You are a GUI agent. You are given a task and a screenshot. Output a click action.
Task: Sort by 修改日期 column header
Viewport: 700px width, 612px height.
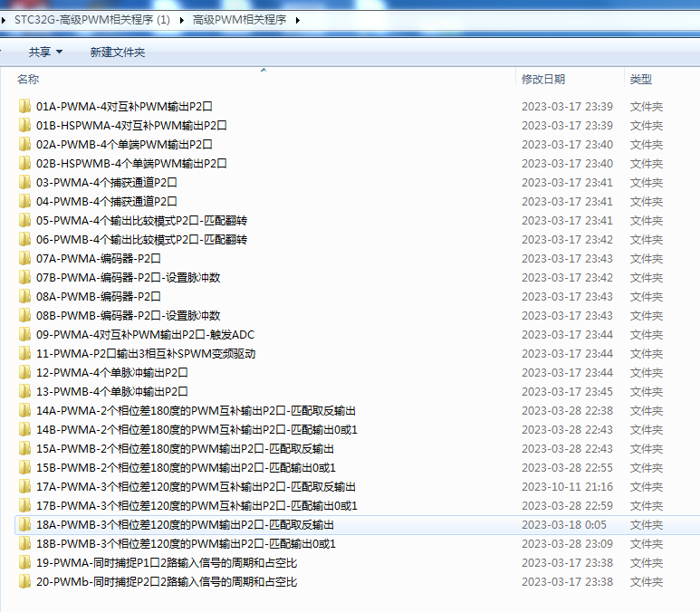543,80
